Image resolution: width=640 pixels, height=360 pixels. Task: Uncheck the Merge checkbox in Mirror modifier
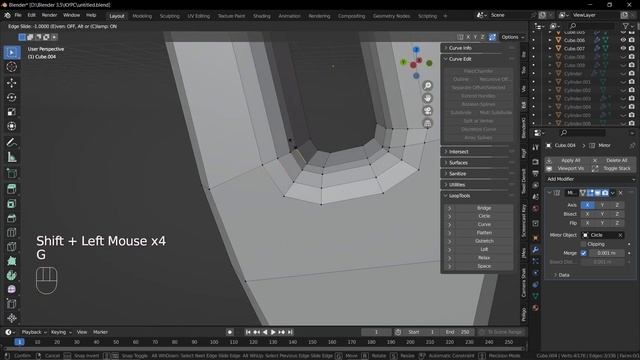tap(583, 253)
